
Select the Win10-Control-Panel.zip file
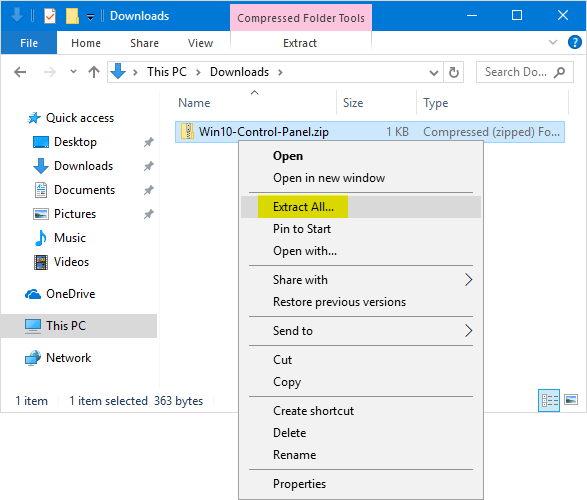tap(369, 132)
